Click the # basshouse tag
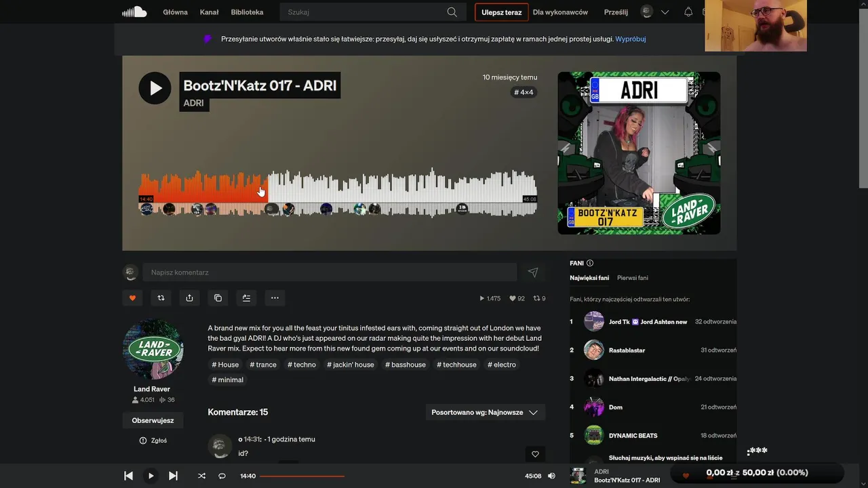Image resolution: width=868 pixels, height=488 pixels. 406,365
